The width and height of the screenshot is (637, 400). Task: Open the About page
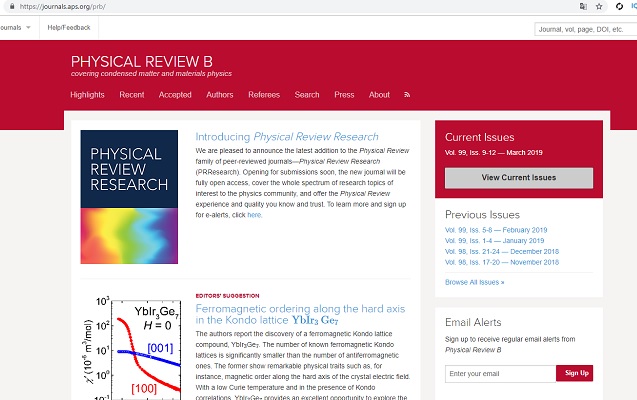coord(379,95)
